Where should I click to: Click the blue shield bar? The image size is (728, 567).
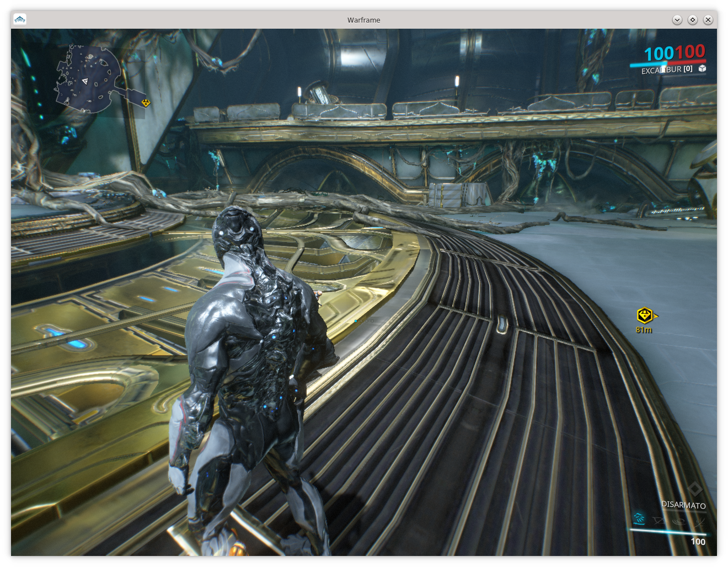point(649,64)
